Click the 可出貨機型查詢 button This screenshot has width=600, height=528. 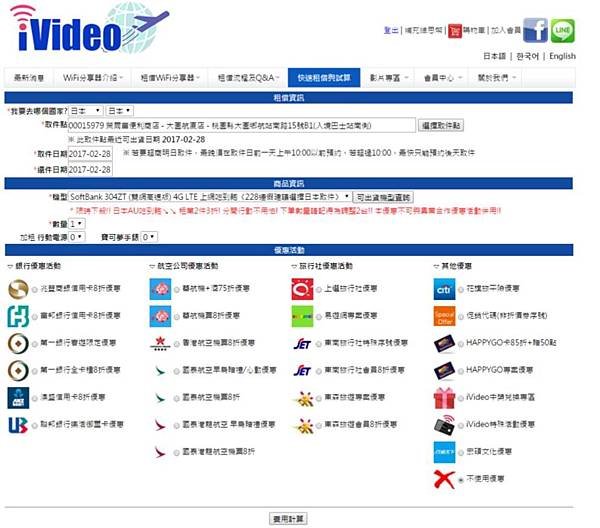coord(383,197)
